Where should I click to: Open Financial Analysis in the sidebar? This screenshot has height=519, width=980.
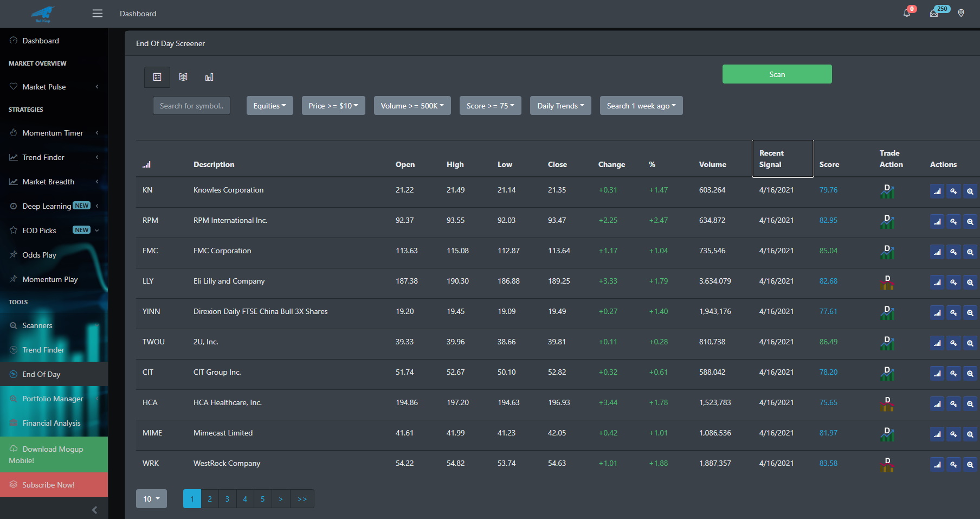54,423
